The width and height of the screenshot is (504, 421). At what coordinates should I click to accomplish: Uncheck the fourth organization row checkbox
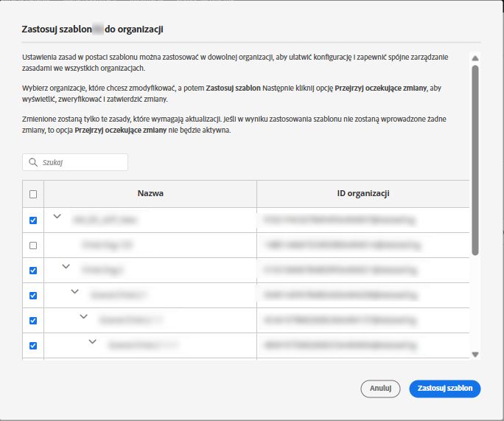32,295
